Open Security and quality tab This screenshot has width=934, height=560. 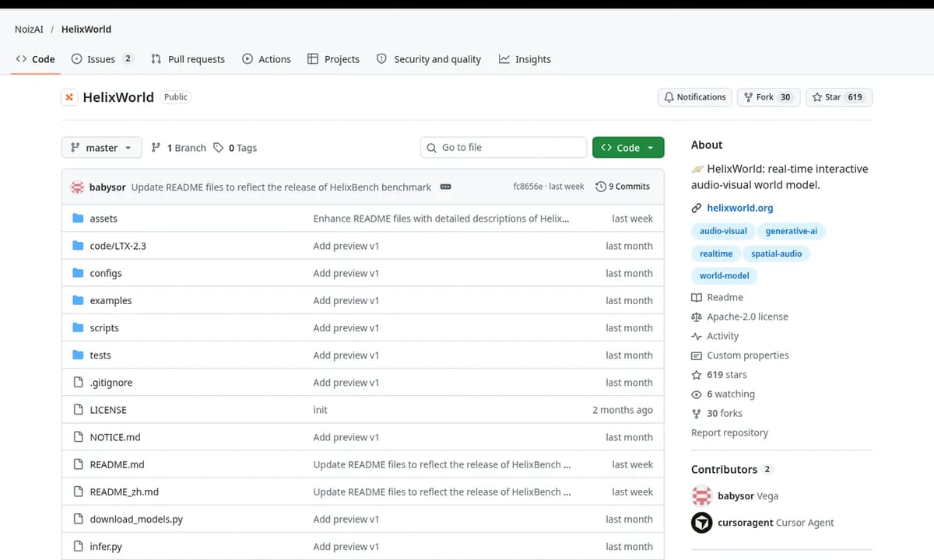(x=428, y=59)
